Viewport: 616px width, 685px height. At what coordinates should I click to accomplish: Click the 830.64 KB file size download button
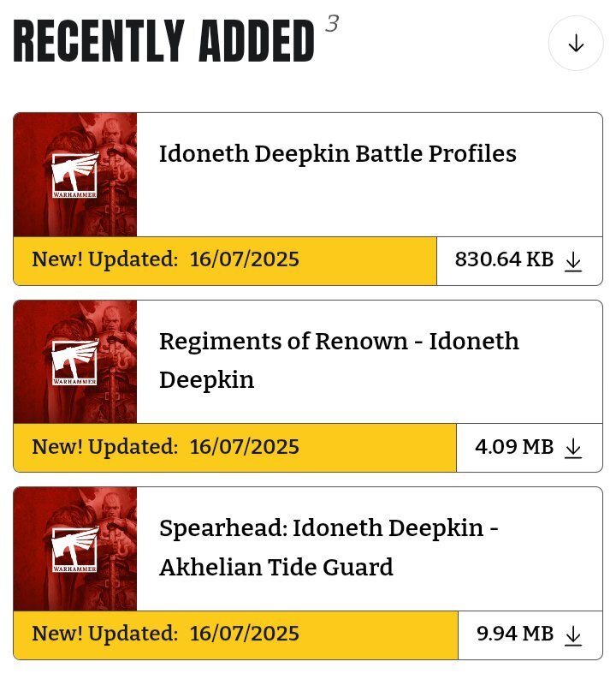point(519,261)
